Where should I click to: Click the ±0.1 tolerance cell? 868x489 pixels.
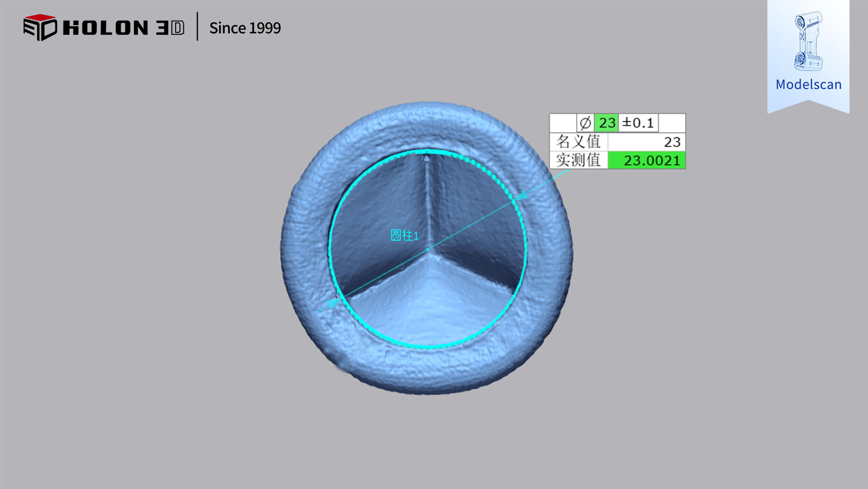pos(638,123)
